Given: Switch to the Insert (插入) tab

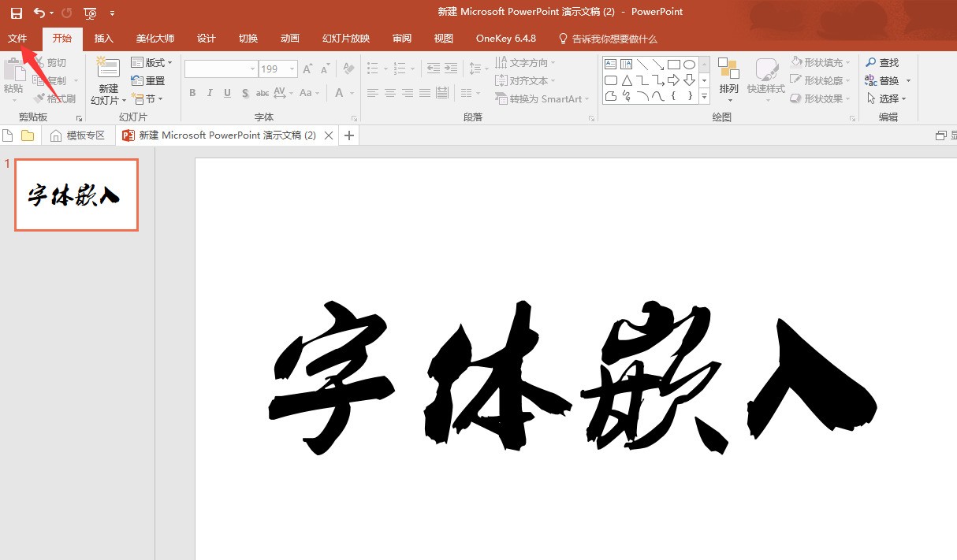Looking at the screenshot, I should pyautogui.click(x=104, y=39).
